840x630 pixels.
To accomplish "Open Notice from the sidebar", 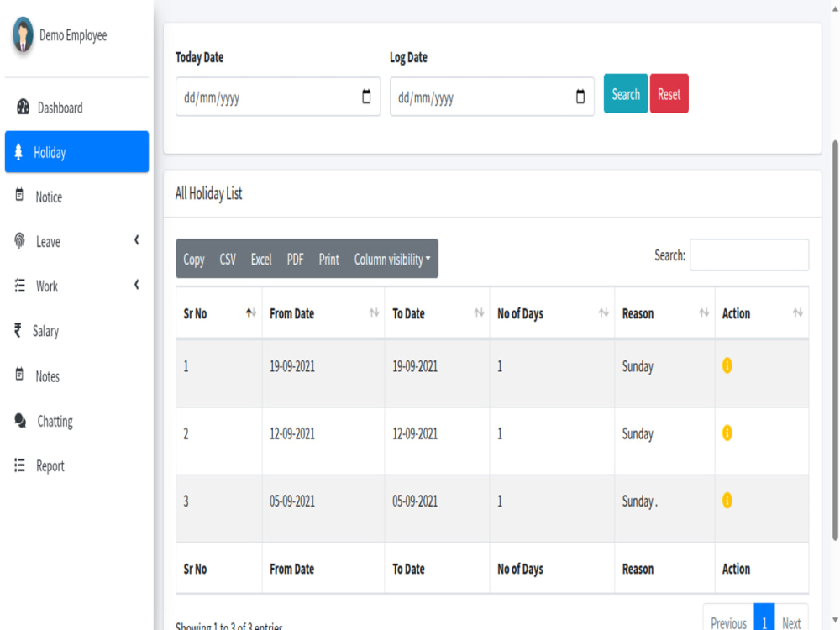I will click(x=76, y=197).
